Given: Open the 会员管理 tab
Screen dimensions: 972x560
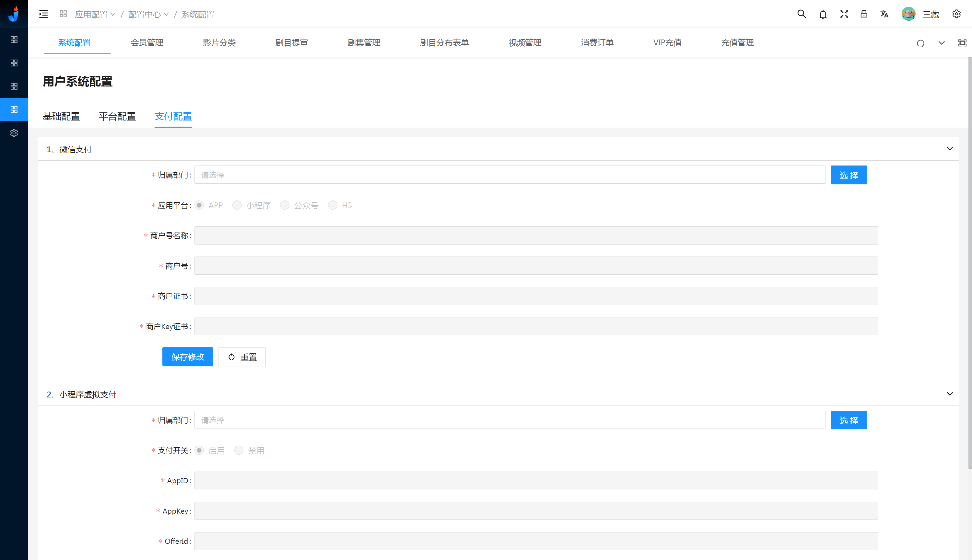Looking at the screenshot, I should click(x=147, y=43).
